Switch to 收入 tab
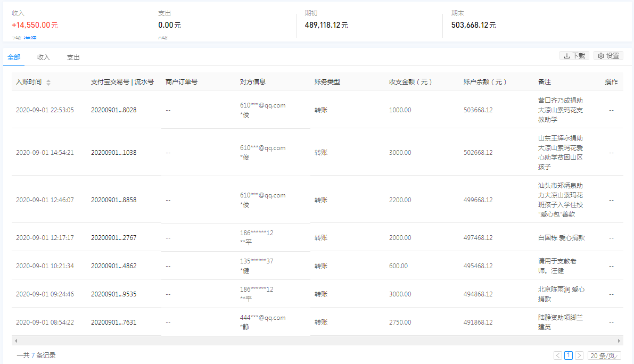The height and width of the screenshot is (364, 634). (x=43, y=57)
